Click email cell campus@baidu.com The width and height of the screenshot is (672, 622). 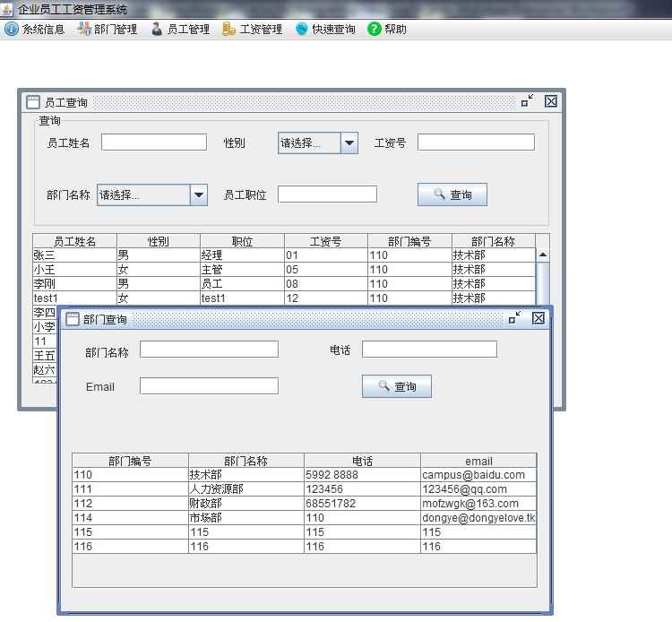click(x=478, y=474)
